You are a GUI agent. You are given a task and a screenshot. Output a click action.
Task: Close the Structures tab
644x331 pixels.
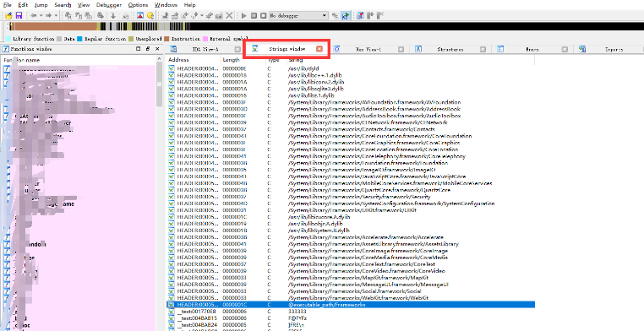tap(483, 49)
